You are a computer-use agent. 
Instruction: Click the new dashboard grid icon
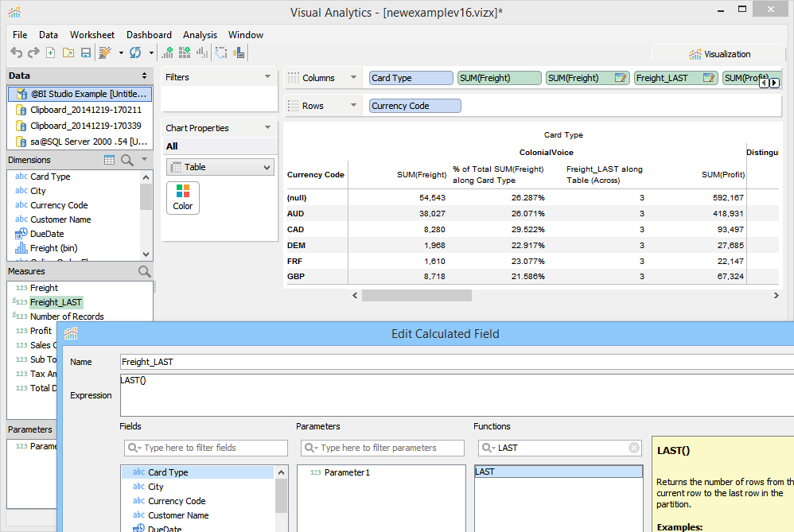[x=185, y=52]
